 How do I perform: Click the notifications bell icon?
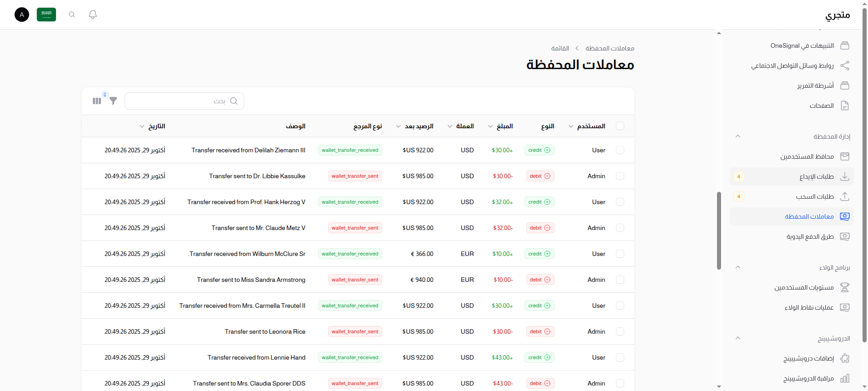point(93,15)
